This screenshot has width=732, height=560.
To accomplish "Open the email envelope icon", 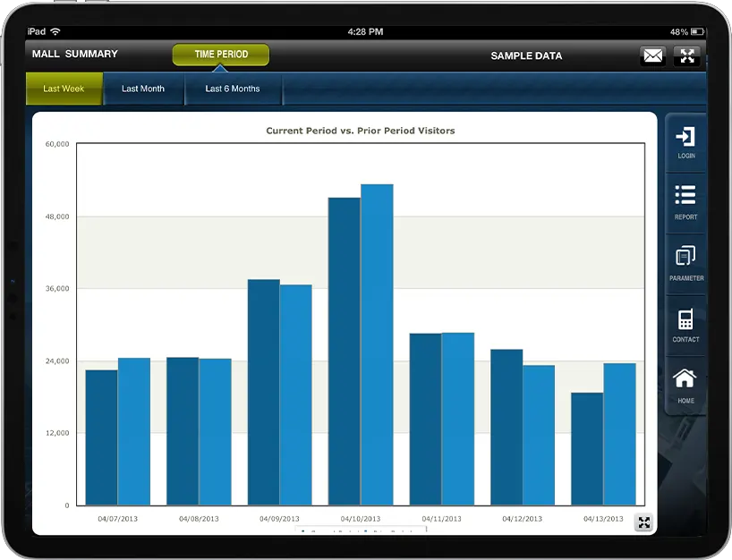I will pyautogui.click(x=653, y=56).
